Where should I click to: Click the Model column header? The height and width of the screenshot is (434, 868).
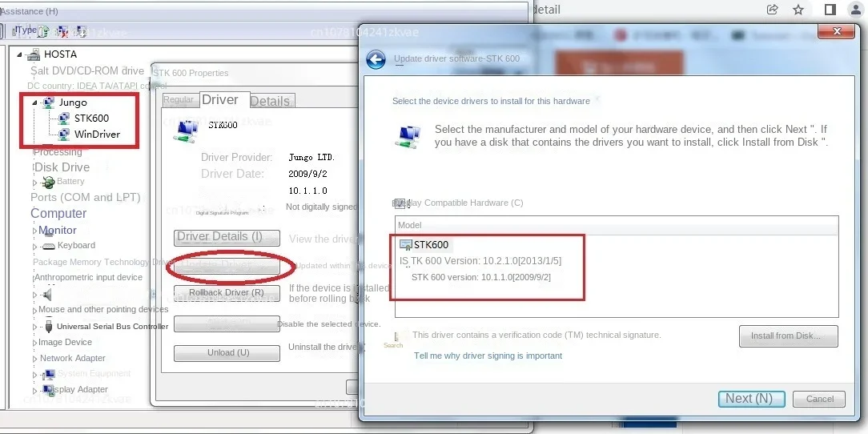(617, 225)
